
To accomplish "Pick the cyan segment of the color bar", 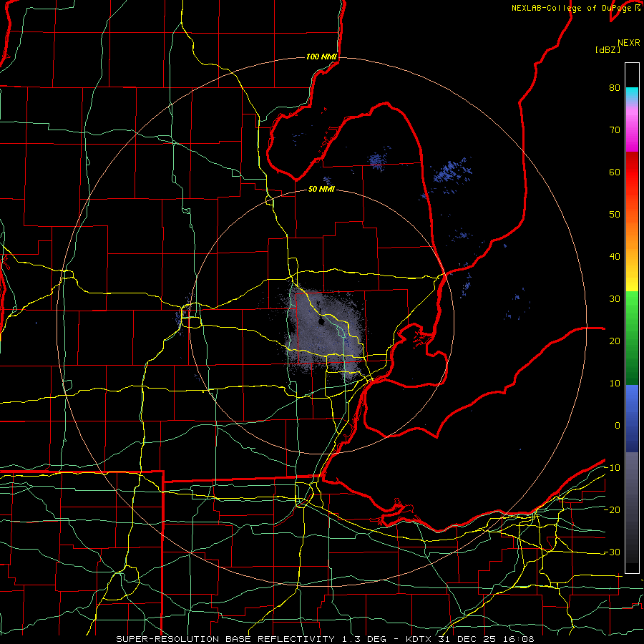I will 632,94.
